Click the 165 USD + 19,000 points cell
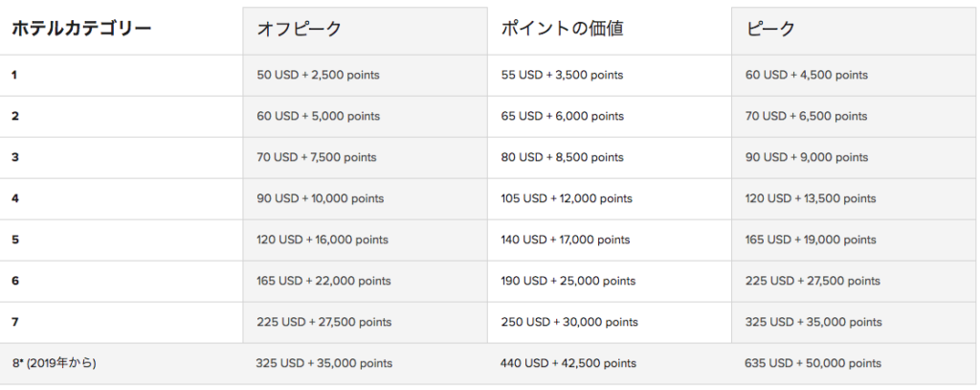Image resolution: width=980 pixels, height=390 pixels. tap(811, 240)
